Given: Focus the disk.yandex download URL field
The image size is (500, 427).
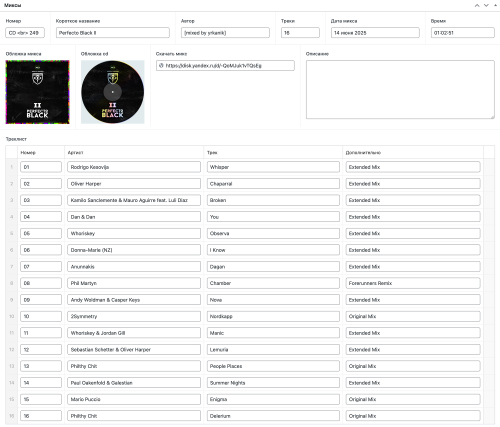Looking at the screenshot, I should pos(225,65).
